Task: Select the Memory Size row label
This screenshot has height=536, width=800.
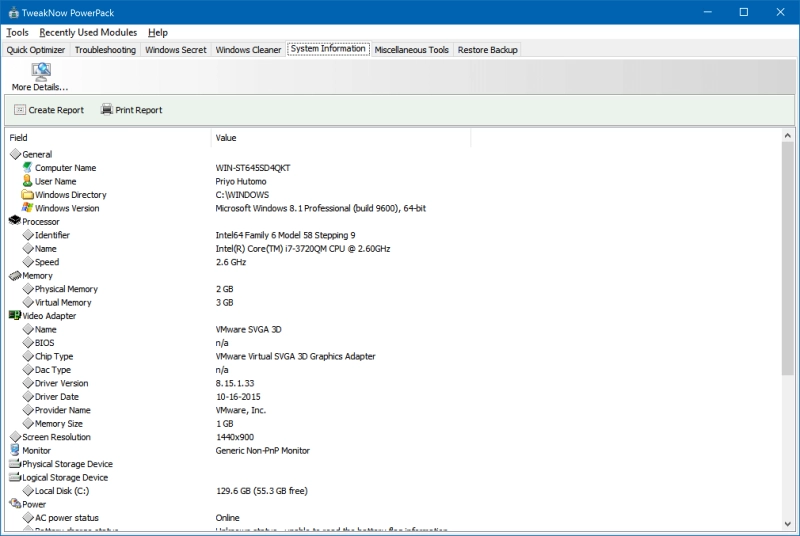Action: pos(58,423)
